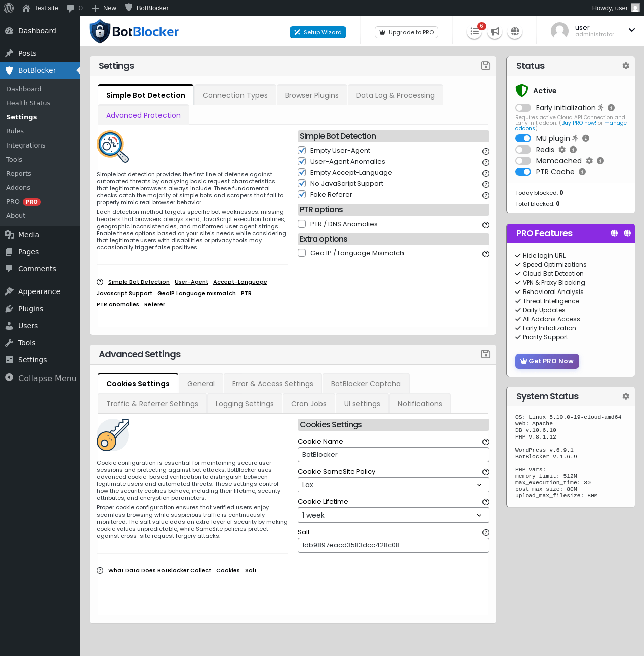The height and width of the screenshot is (656, 644).
Task: Save Settings using the floppy disk icon
Action: [x=486, y=66]
